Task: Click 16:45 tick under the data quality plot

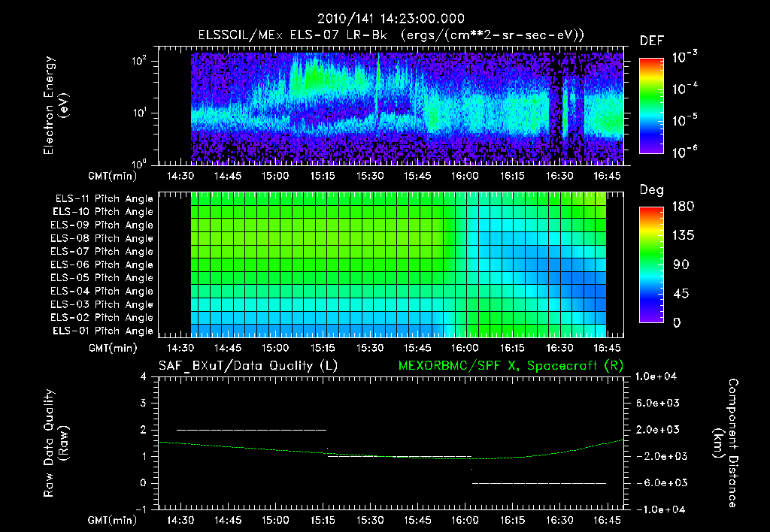Action: [607, 520]
